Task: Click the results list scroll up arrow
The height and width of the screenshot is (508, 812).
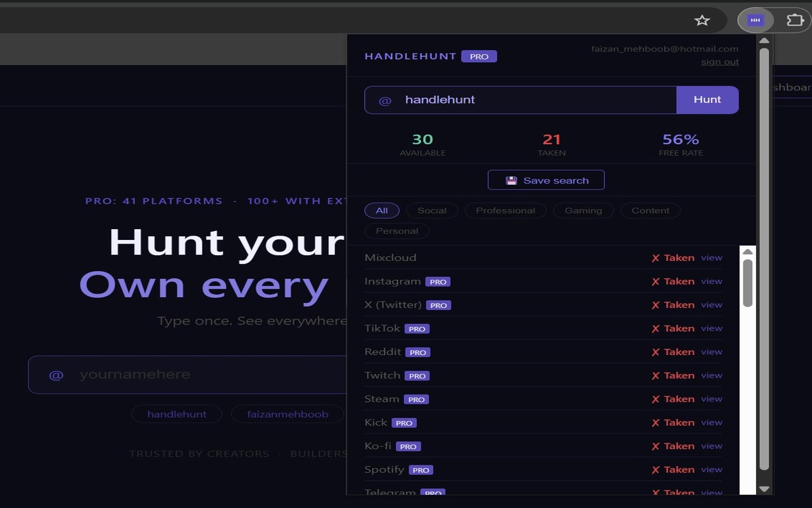Action: click(747, 252)
